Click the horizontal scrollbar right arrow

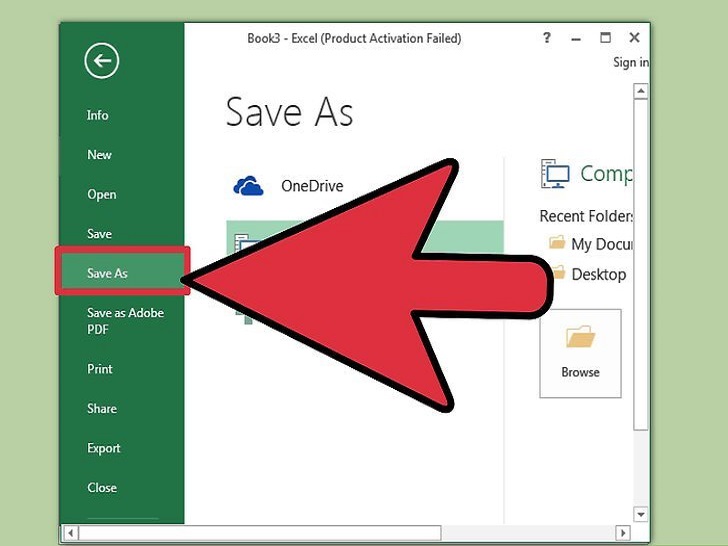(623, 533)
